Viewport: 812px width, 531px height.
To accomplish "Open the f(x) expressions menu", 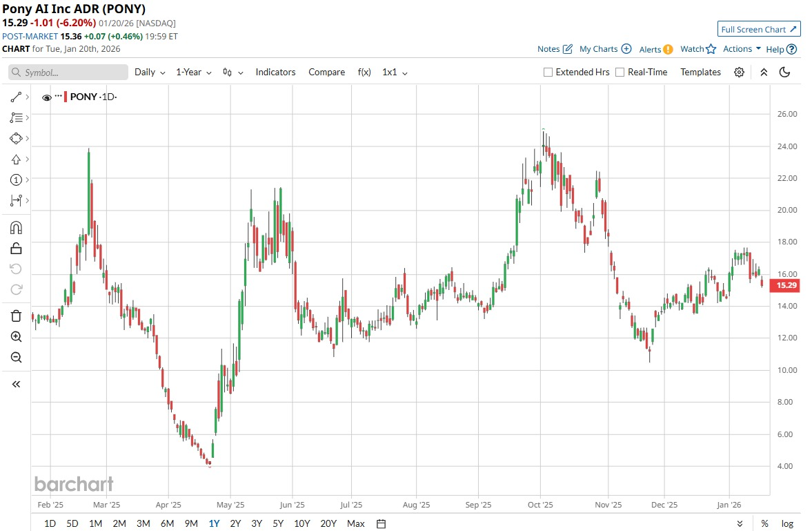I will pyautogui.click(x=364, y=72).
